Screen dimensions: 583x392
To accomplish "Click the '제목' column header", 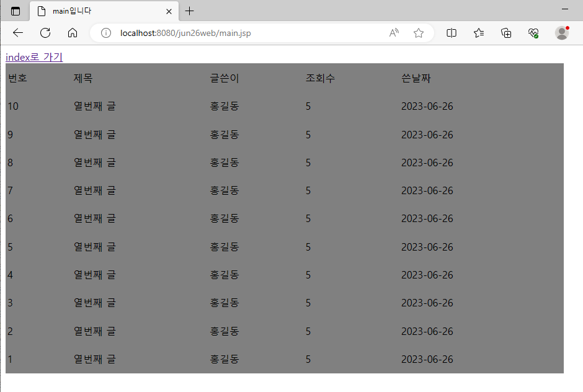I will 83,78.
